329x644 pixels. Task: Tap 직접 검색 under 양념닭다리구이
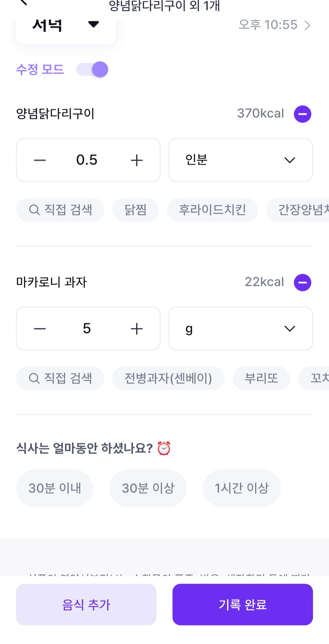(x=60, y=210)
